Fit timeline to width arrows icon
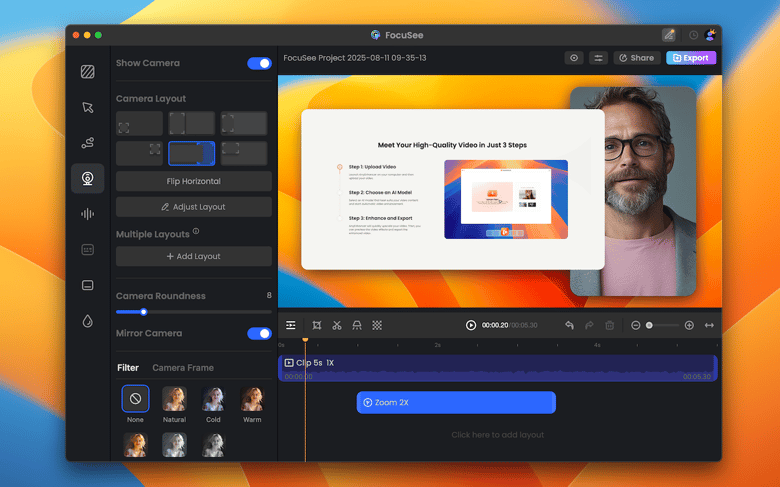The height and width of the screenshot is (487, 780). click(x=709, y=325)
